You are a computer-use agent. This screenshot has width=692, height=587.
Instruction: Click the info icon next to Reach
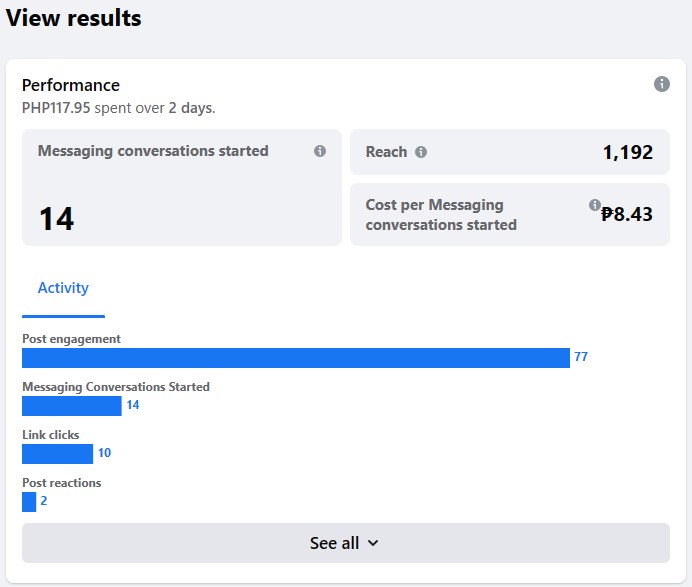(421, 152)
